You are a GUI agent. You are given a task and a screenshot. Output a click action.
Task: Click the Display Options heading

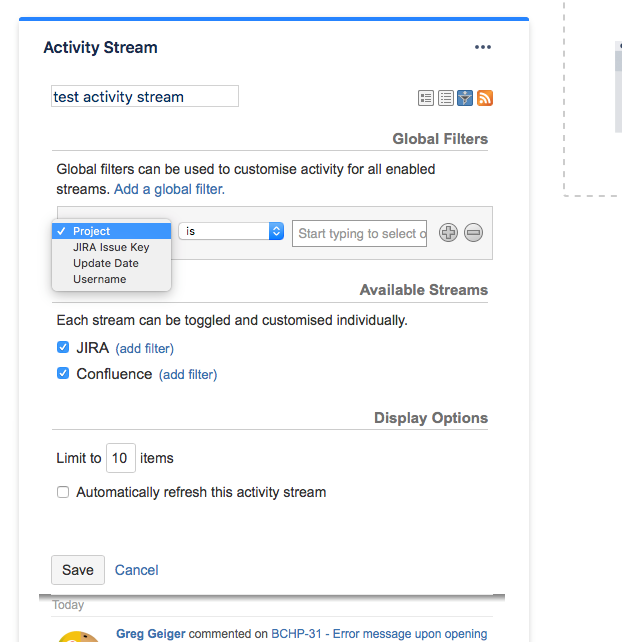[431, 418]
